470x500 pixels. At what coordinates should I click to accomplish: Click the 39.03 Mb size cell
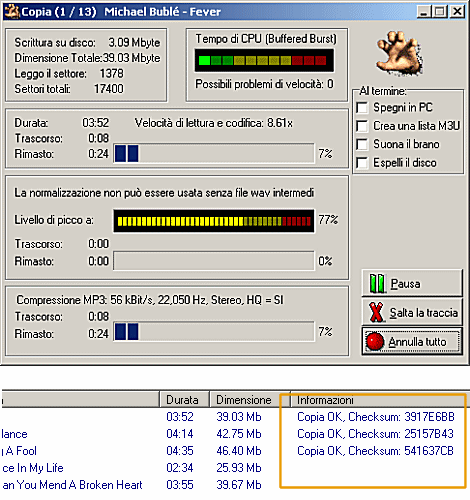click(x=239, y=417)
